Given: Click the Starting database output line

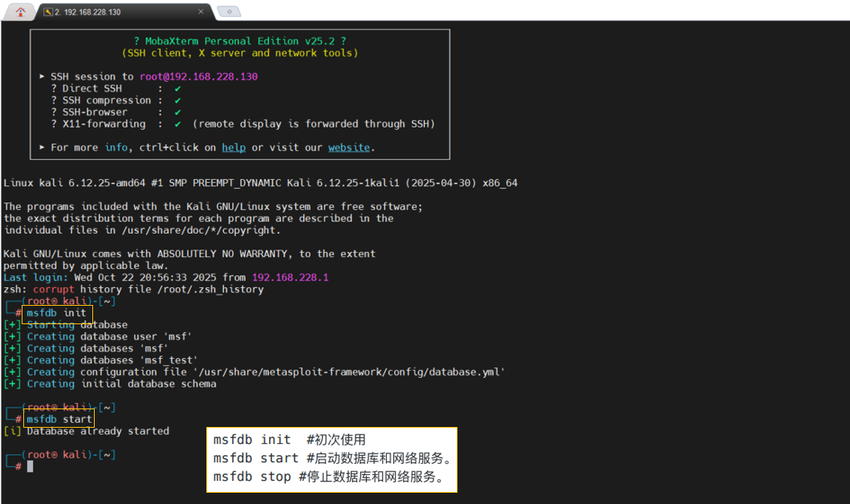Looking at the screenshot, I should [66, 325].
